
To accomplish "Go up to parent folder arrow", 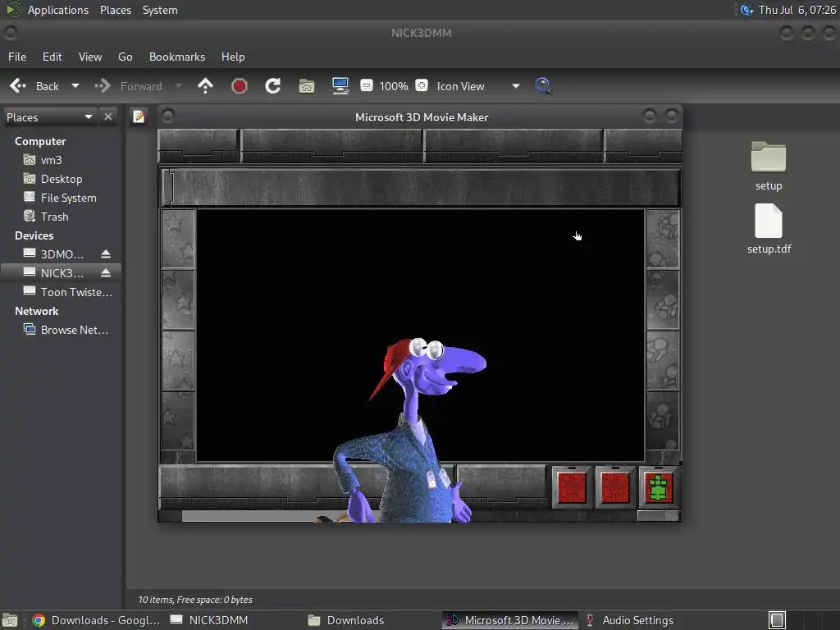I will (205, 85).
